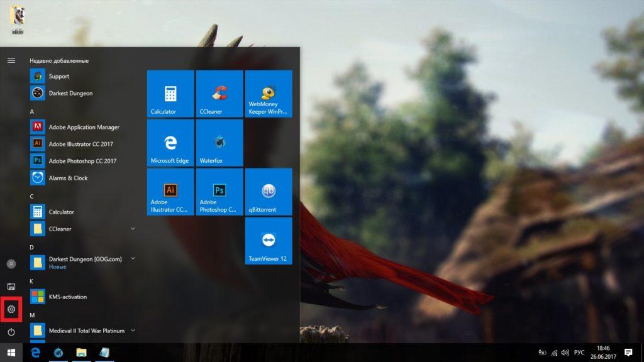
Task: Select the desktop shortcut icon in top-left
Action: click(x=17, y=19)
